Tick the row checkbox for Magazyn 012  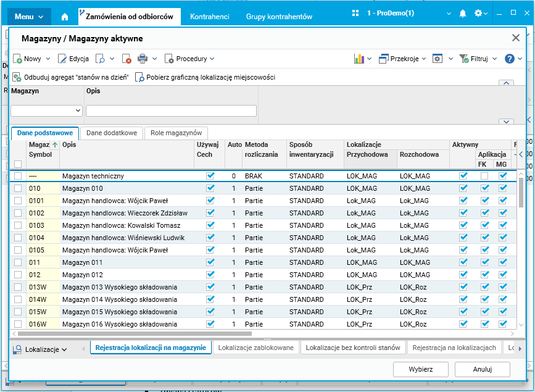(18, 275)
